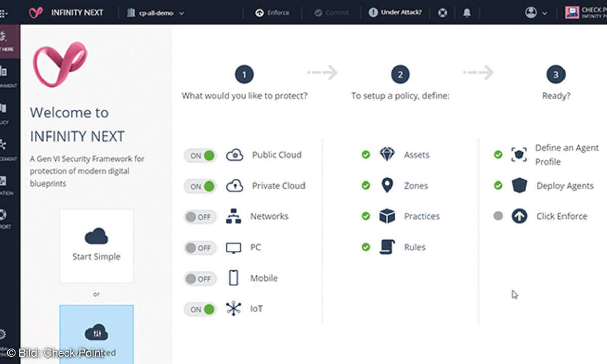Click the 'To setup a policy, define:' heading
Screen dimensions: 607x364
[x=400, y=96]
